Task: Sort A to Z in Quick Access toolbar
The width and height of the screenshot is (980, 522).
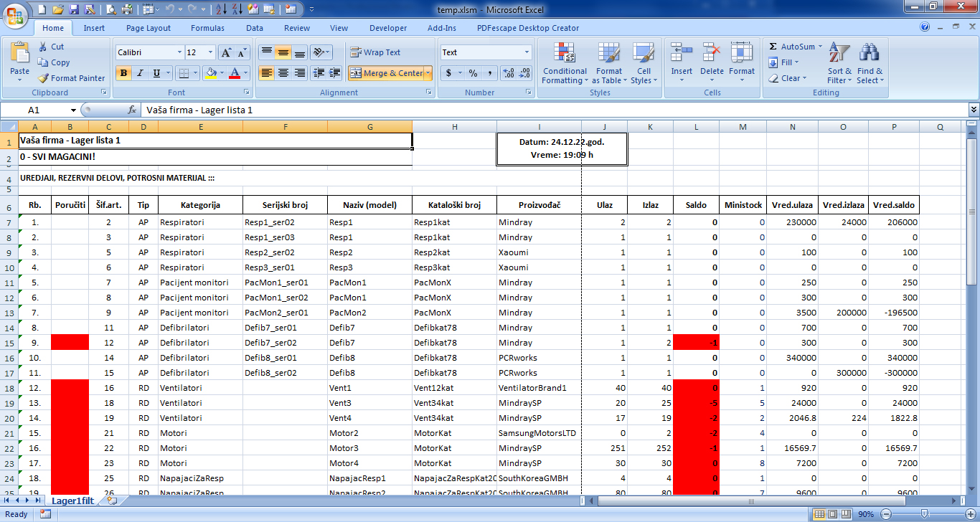Action: 220,9
